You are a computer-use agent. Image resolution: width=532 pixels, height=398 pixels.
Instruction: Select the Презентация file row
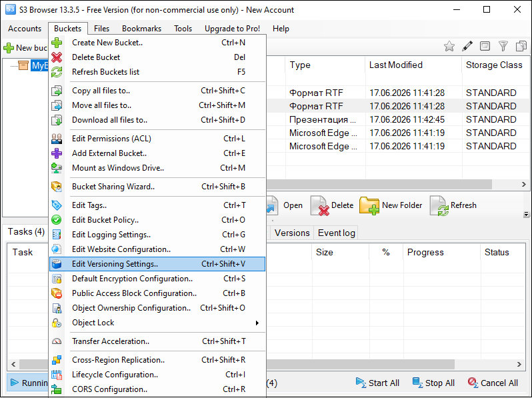coord(397,120)
